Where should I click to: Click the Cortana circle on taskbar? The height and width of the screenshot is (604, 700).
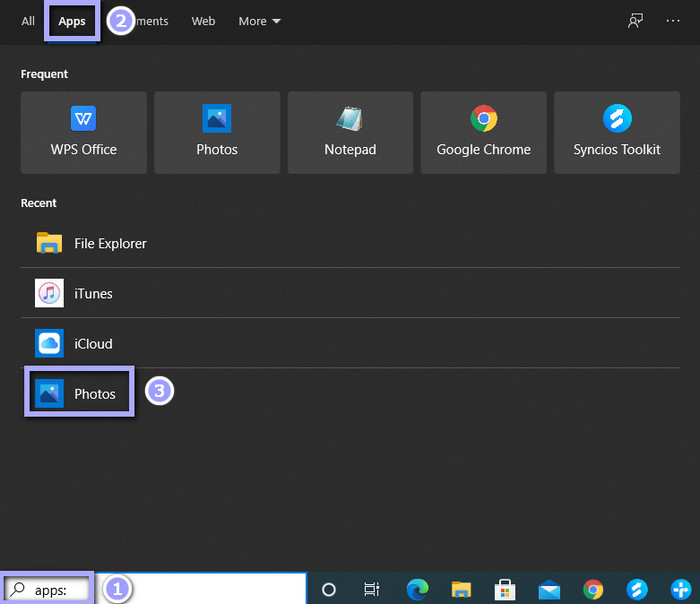(x=329, y=590)
